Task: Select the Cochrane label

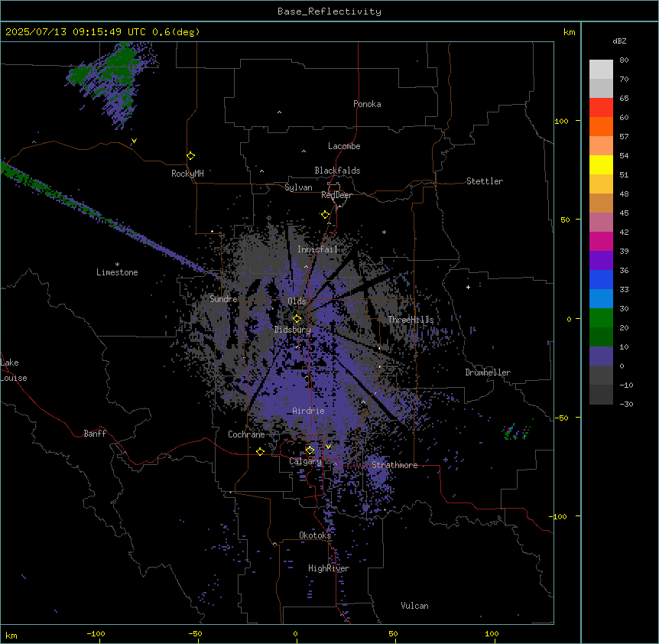Action: (246, 434)
